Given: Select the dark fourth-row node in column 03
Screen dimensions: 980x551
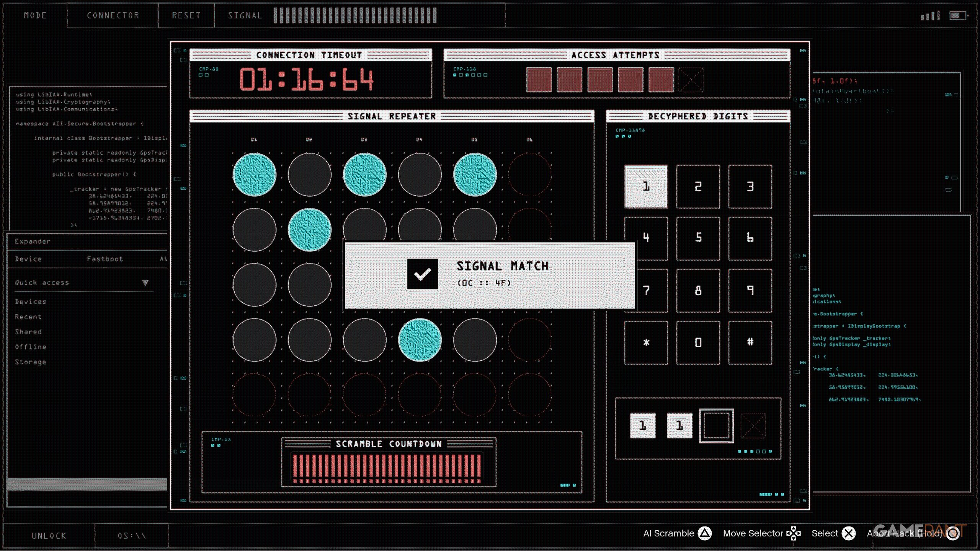Looking at the screenshot, I should click(364, 340).
